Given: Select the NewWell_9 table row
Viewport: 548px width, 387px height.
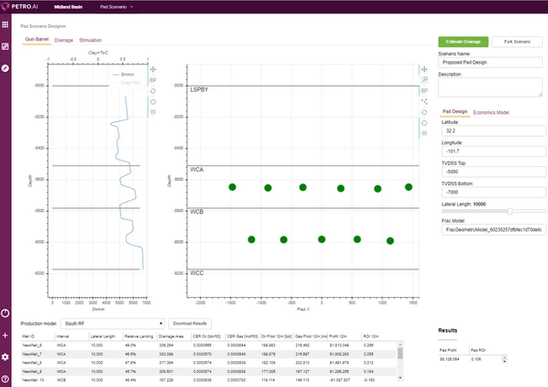Looking at the screenshot, I should (209, 371).
